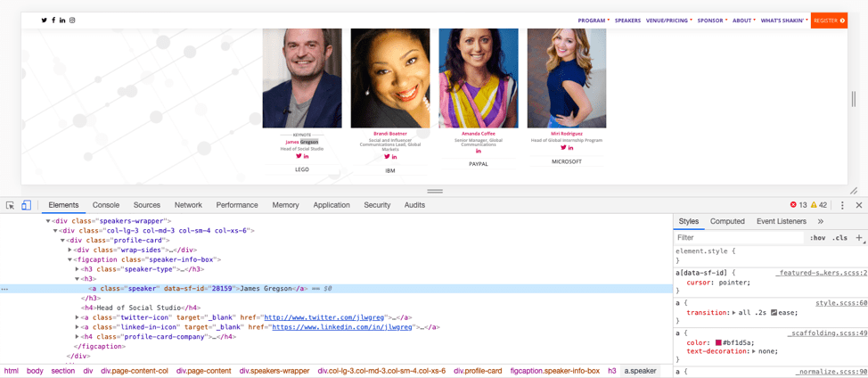
Task: Switch to the Memory tab
Action: pos(286,205)
